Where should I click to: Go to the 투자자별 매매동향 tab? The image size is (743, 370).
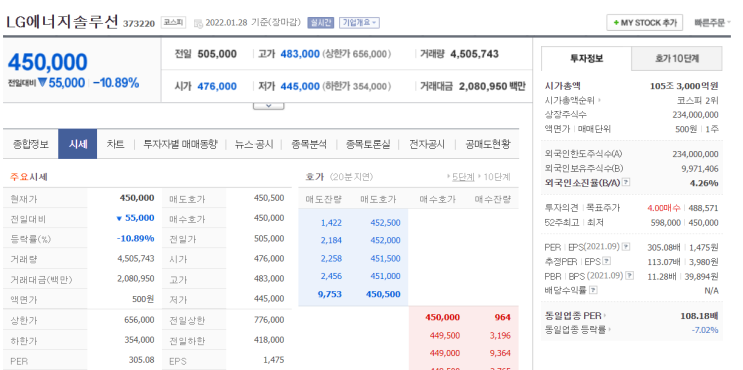[180, 144]
